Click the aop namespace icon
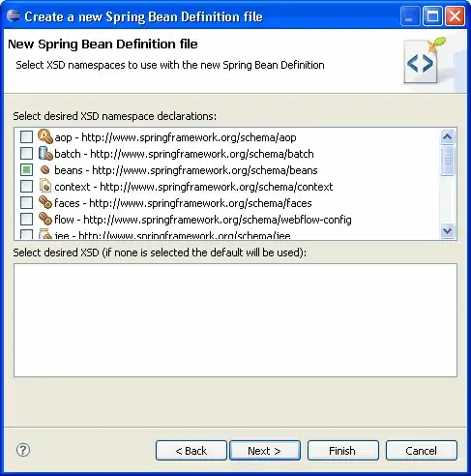Image resolution: width=471 pixels, height=476 pixels. [45, 136]
